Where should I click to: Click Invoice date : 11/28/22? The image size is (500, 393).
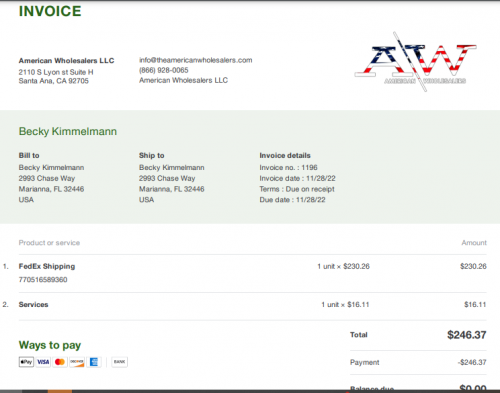(x=297, y=178)
